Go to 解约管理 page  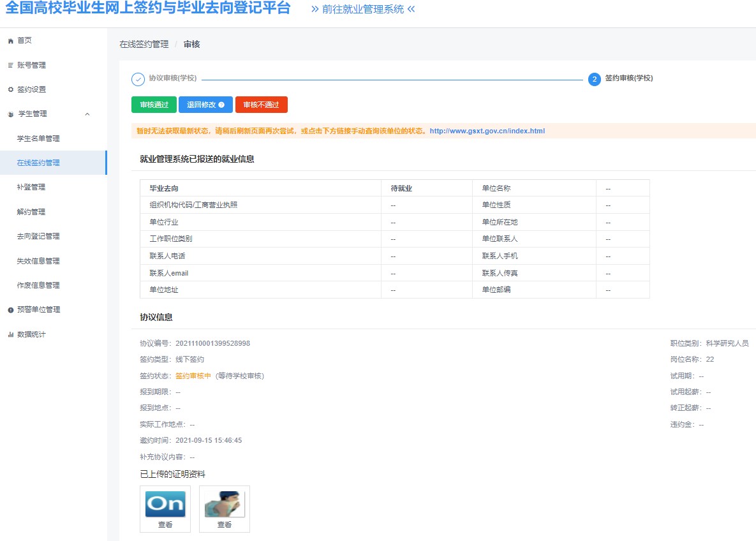[31, 212]
